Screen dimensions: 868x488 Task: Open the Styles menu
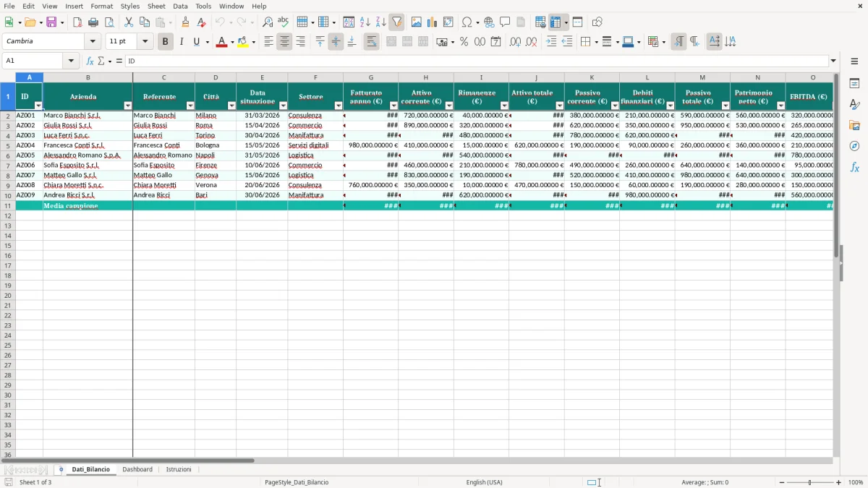click(130, 6)
